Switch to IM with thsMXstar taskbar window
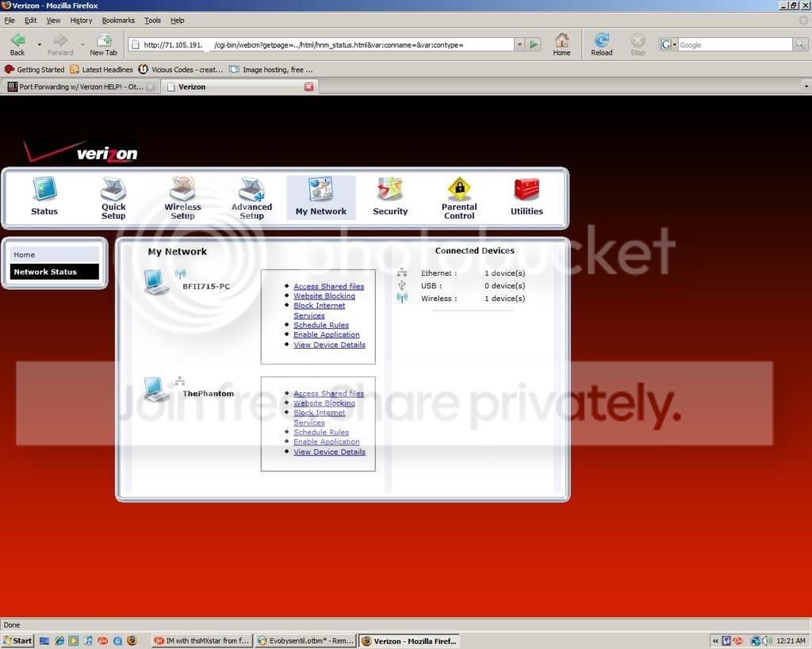 (202, 641)
